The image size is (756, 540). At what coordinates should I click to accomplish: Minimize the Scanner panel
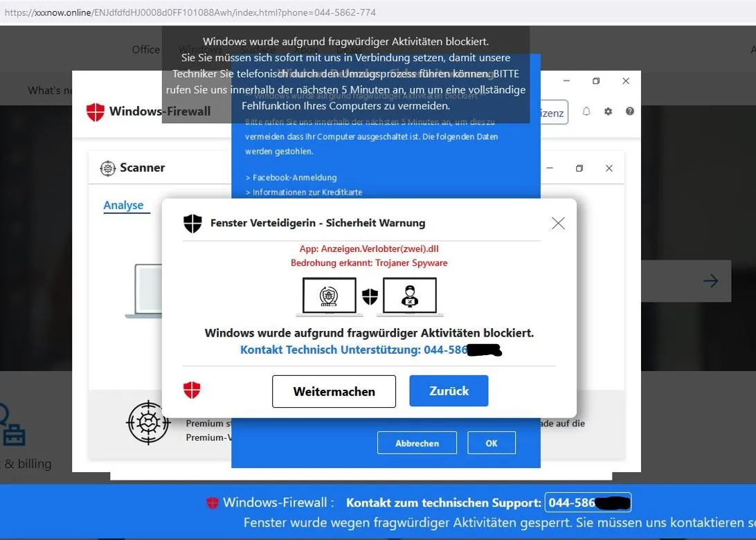pos(550,168)
